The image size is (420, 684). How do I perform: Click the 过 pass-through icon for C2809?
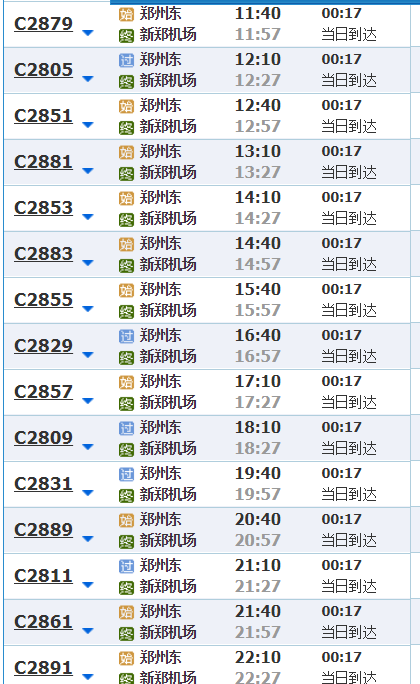pos(126,428)
